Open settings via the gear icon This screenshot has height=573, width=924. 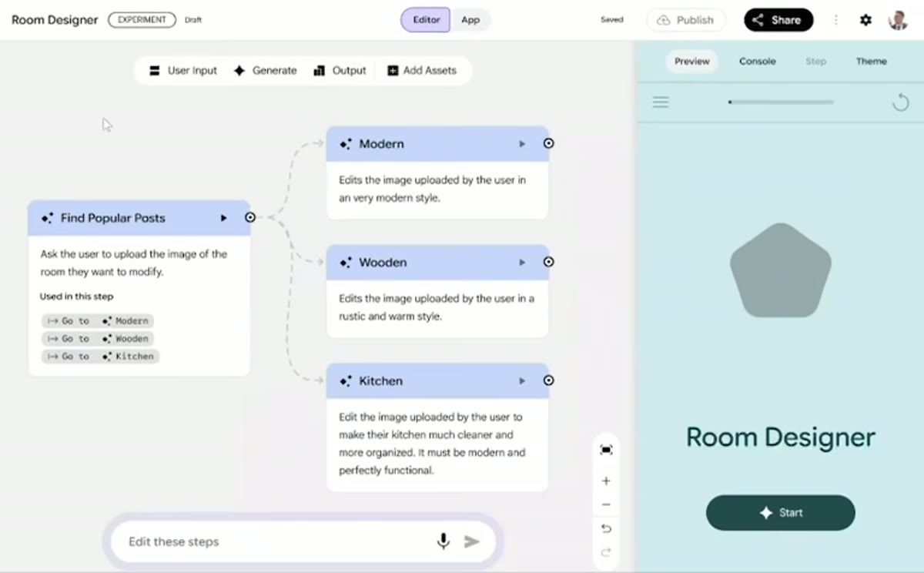(x=865, y=20)
